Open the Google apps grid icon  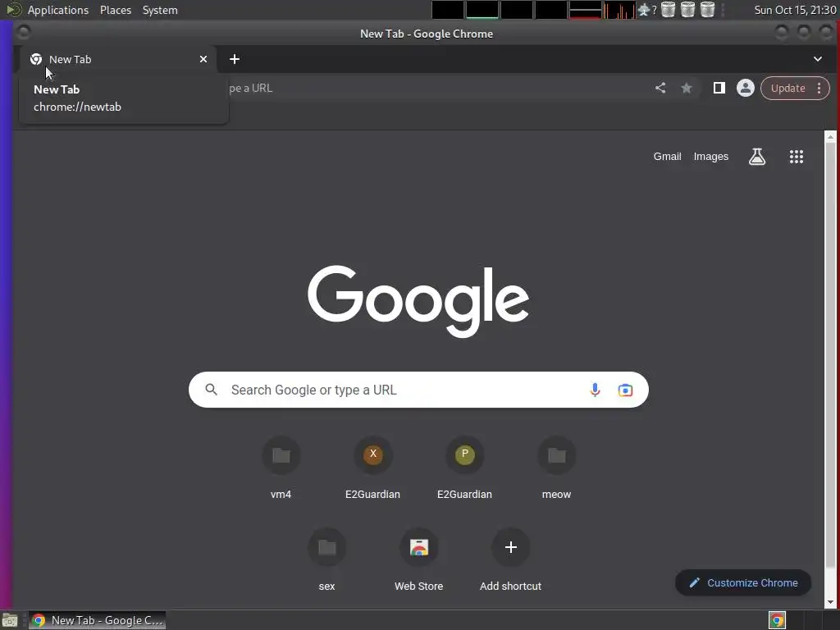[x=796, y=157]
